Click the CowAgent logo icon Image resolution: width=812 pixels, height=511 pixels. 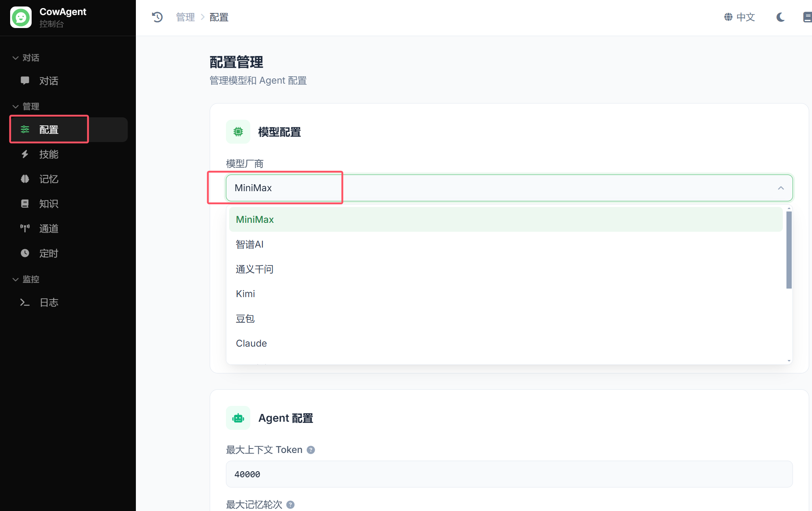[21, 17]
